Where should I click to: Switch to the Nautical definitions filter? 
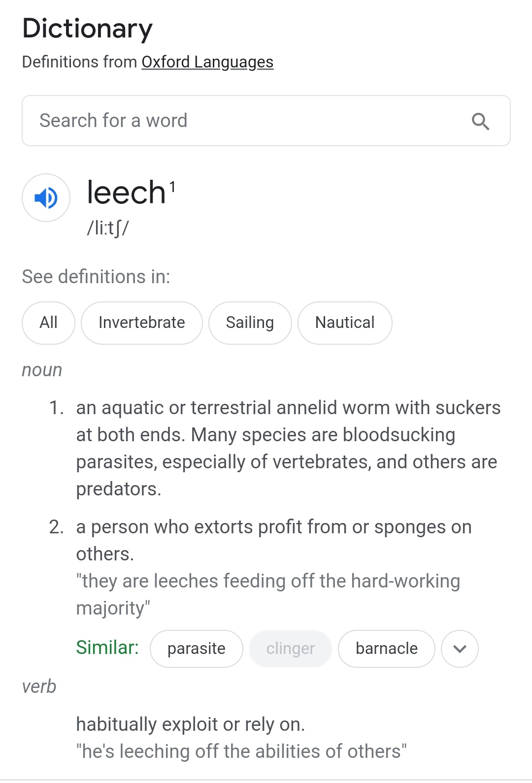point(345,323)
